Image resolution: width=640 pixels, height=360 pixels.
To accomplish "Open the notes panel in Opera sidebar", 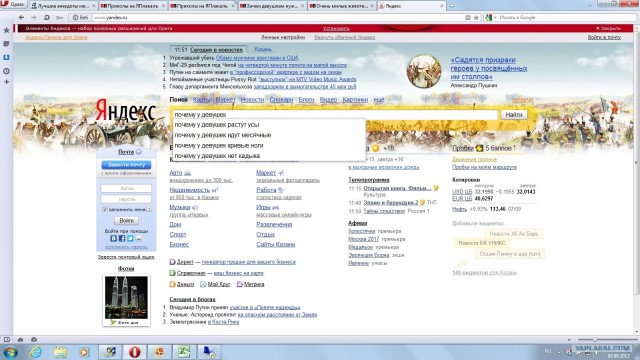I will click(6, 44).
